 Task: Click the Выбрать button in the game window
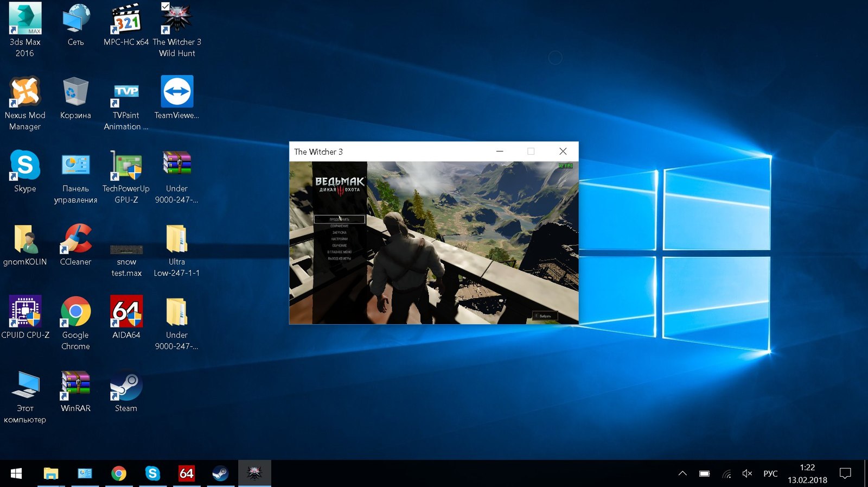tap(544, 316)
